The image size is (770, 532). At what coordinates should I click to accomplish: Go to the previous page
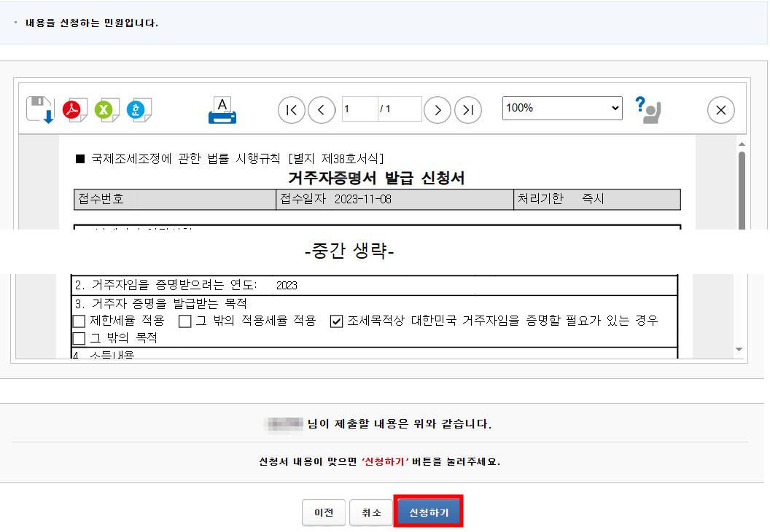[x=322, y=109]
